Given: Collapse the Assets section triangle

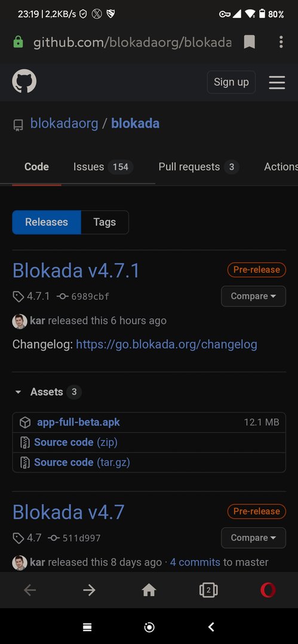Looking at the screenshot, I should click(x=18, y=392).
